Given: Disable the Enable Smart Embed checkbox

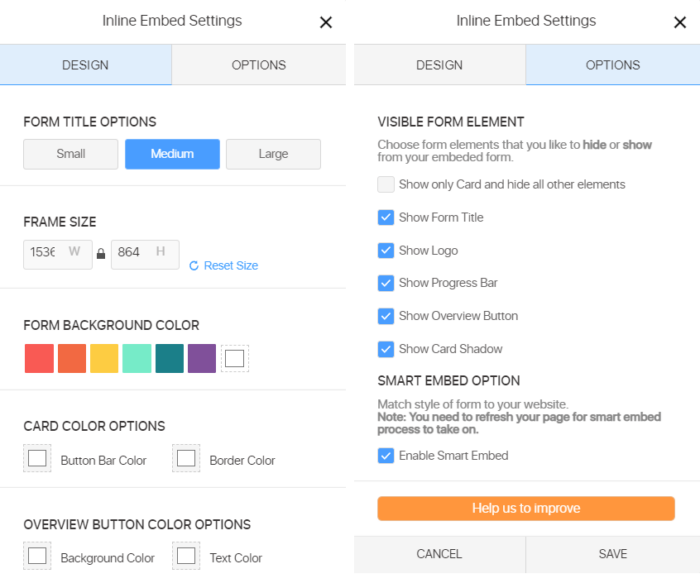Looking at the screenshot, I should tap(386, 455).
